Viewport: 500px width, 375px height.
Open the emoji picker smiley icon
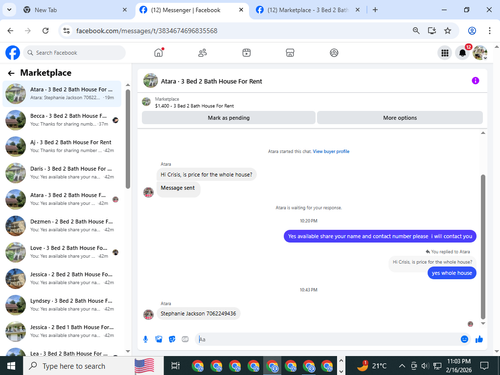tap(464, 339)
